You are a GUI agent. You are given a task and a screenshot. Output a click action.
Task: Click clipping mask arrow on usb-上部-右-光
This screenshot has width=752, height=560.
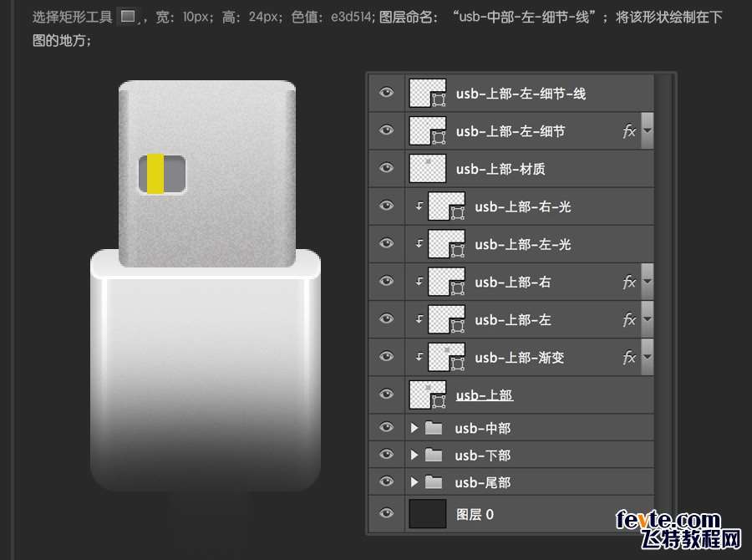point(419,206)
